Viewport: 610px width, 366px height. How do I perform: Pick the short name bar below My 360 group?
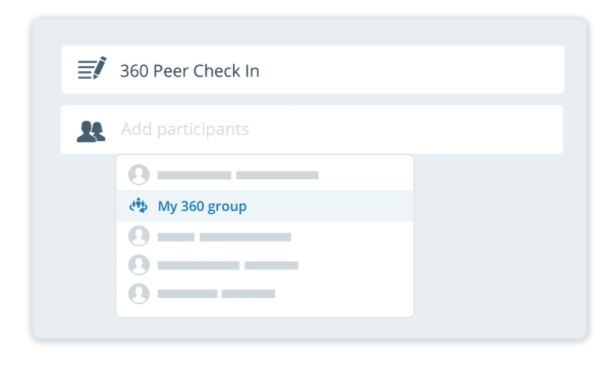[x=176, y=237]
